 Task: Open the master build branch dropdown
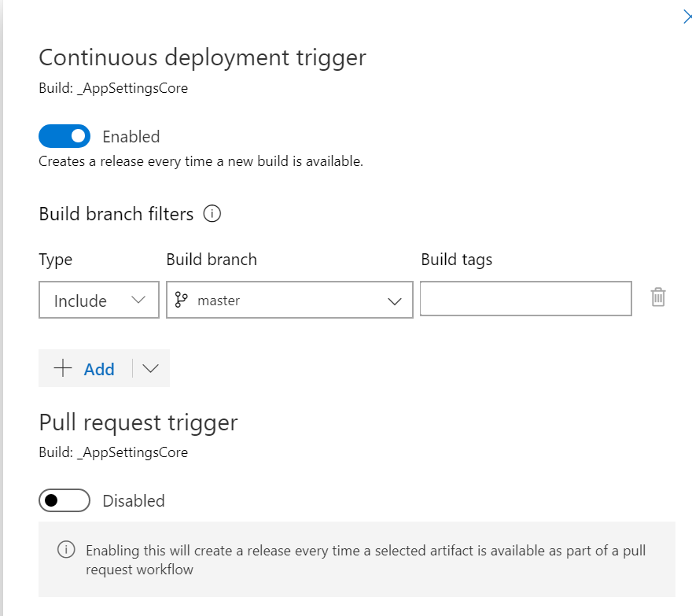pos(289,301)
